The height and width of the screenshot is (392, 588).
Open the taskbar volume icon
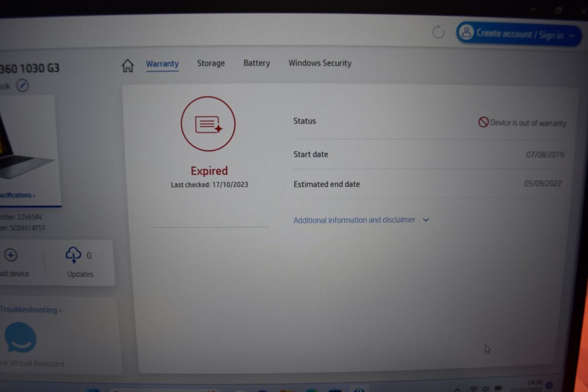coord(486,388)
